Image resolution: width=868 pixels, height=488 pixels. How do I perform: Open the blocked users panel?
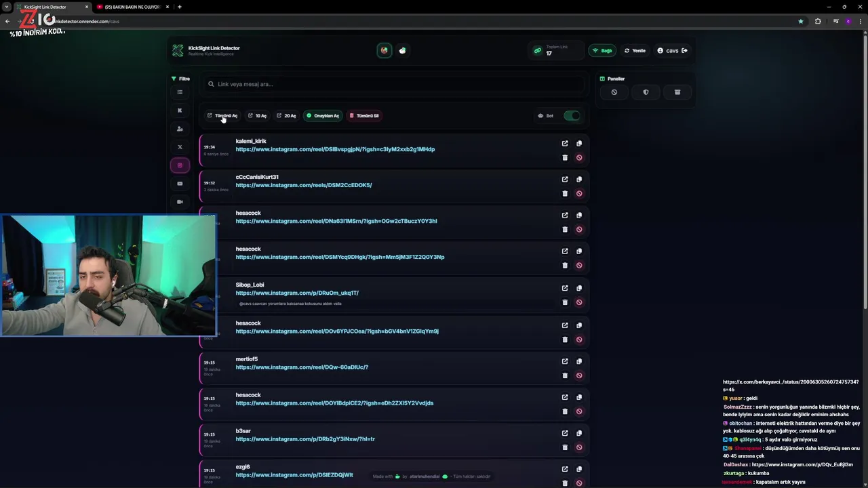pyautogui.click(x=614, y=92)
